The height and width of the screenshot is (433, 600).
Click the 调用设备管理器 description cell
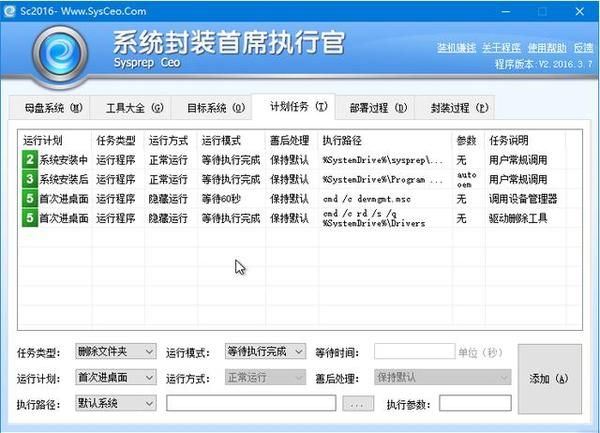(523, 199)
